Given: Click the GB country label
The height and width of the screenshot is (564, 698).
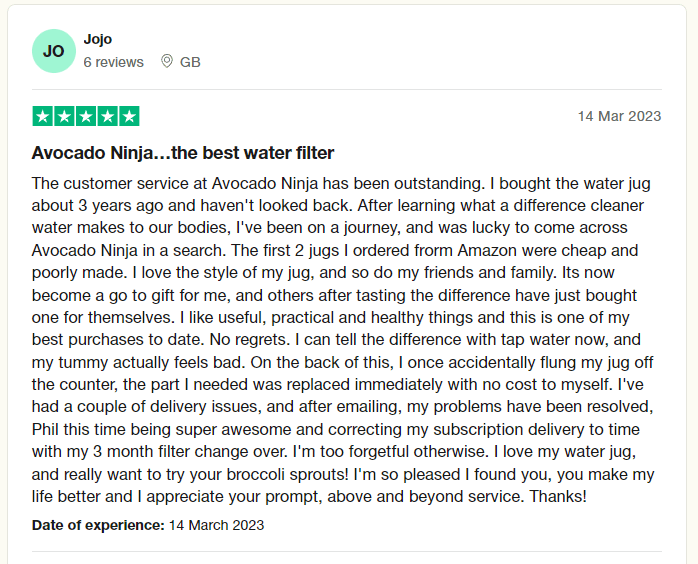Looking at the screenshot, I should [190, 62].
